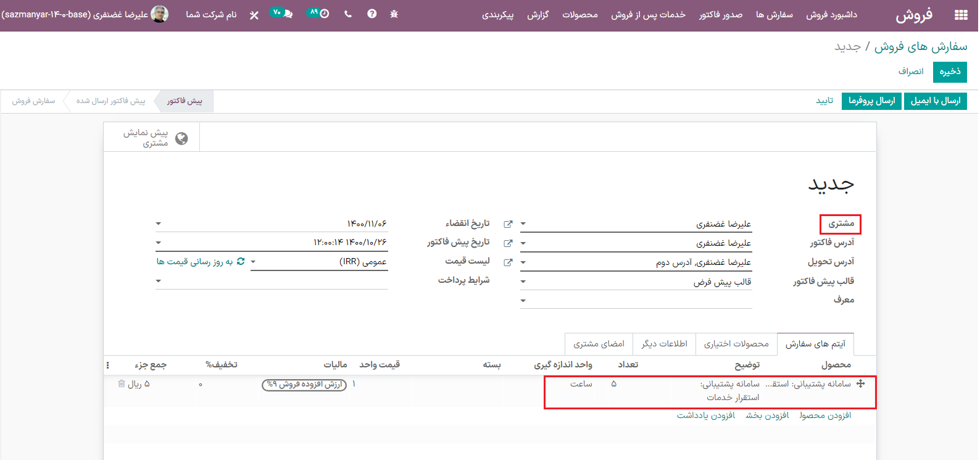
Task: Open external link for آدرس فاکتور field
Action: pos(508,243)
